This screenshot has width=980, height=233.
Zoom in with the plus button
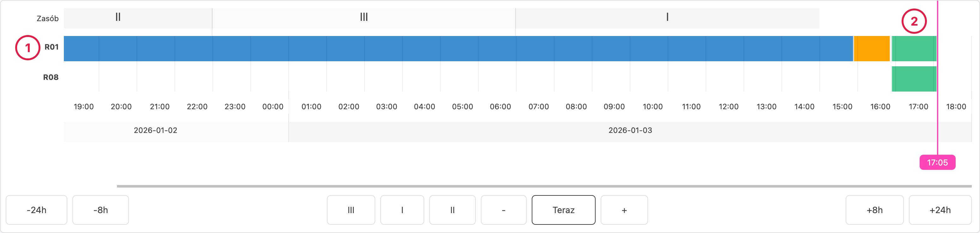tap(624, 210)
